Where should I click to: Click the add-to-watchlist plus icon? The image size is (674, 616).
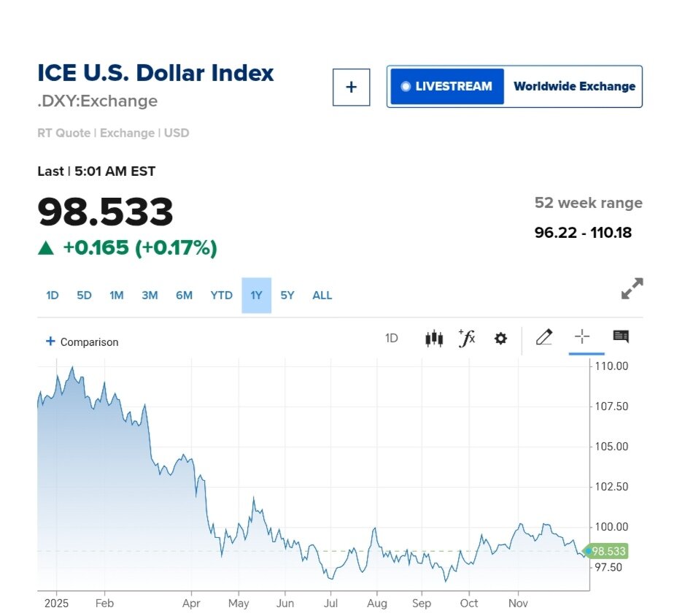pos(351,86)
